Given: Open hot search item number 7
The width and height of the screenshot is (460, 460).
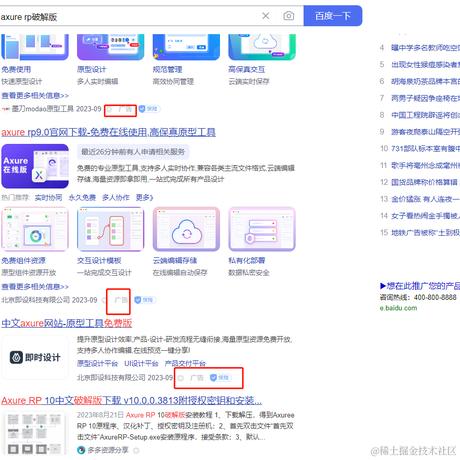Looking at the screenshot, I should pos(425,98).
